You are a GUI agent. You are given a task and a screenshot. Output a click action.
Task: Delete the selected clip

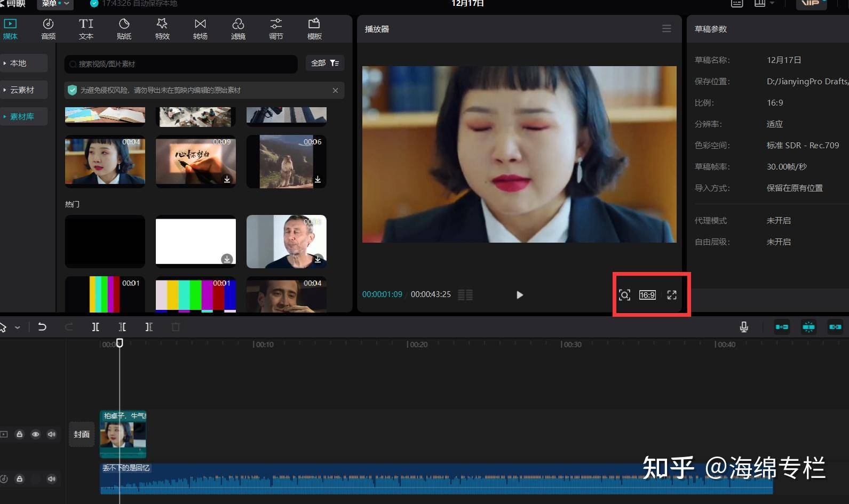176,327
